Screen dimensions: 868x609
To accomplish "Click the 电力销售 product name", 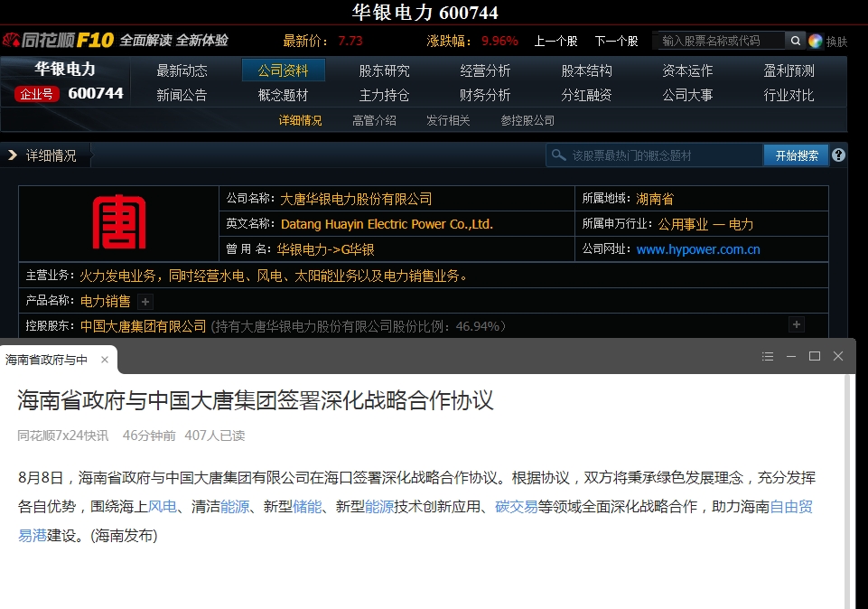I will point(105,301).
